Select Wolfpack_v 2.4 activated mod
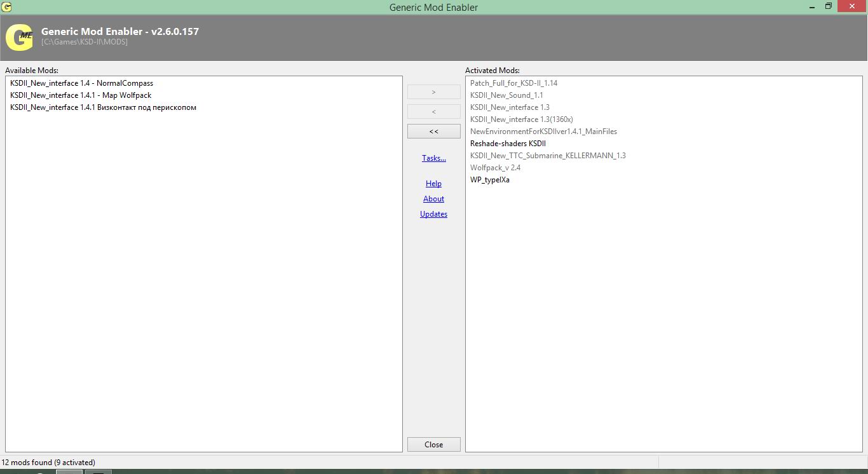 pos(495,168)
